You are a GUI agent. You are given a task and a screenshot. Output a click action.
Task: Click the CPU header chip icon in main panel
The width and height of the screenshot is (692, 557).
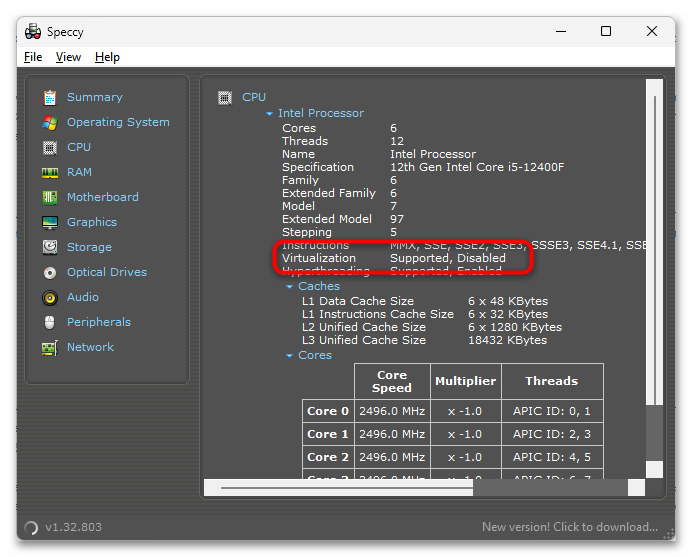pos(225,98)
